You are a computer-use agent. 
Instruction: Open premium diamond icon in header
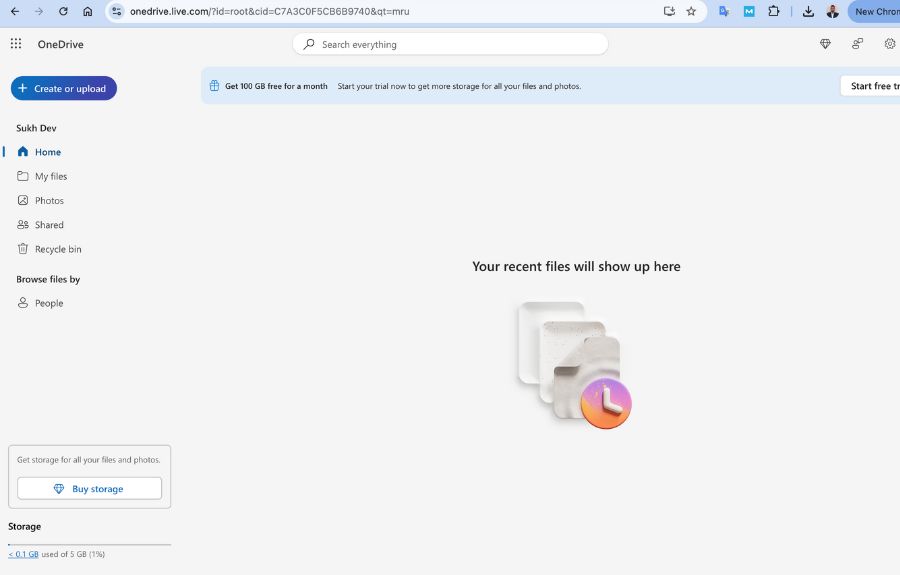coord(825,44)
